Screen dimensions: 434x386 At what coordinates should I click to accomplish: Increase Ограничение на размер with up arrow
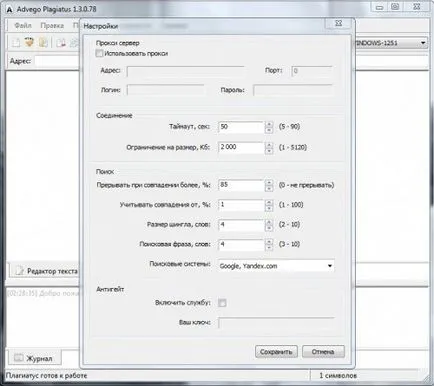(x=269, y=145)
